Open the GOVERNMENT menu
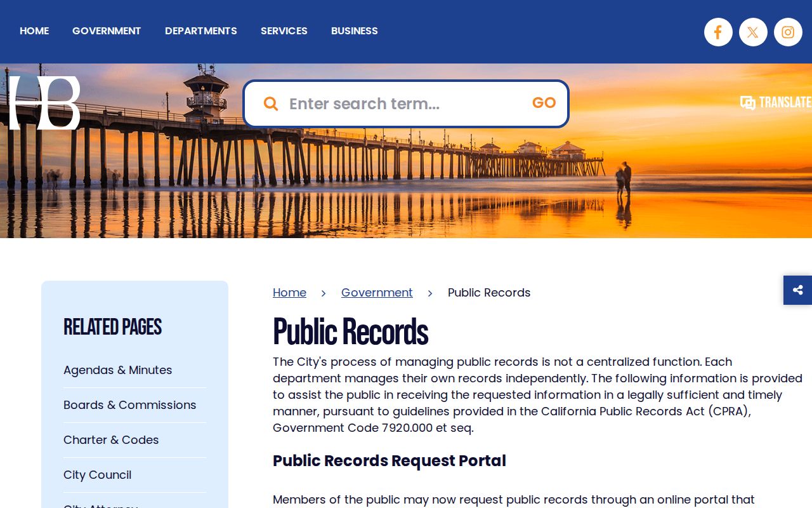The width and height of the screenshot is (812, 508). click(x=107, y=30)
